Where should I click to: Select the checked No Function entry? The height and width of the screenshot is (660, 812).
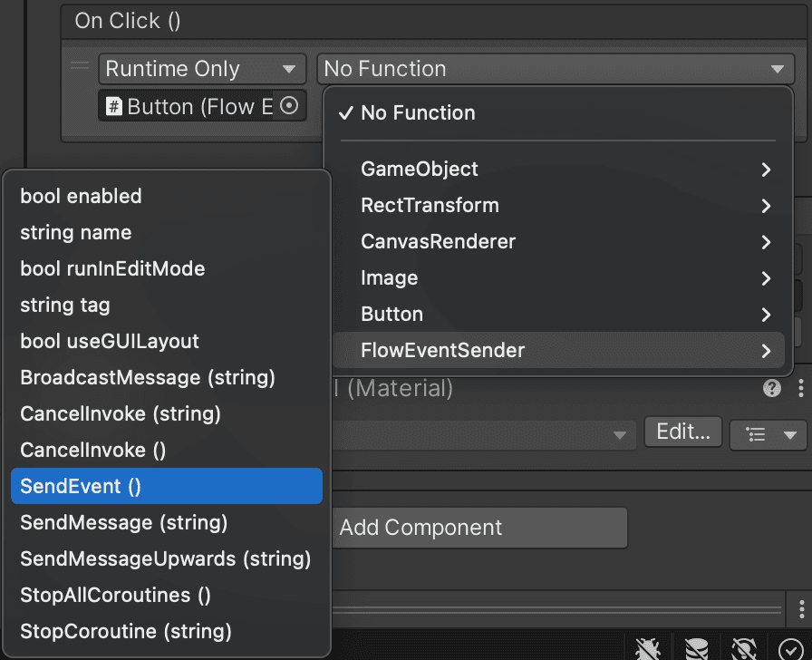point(559,113)
